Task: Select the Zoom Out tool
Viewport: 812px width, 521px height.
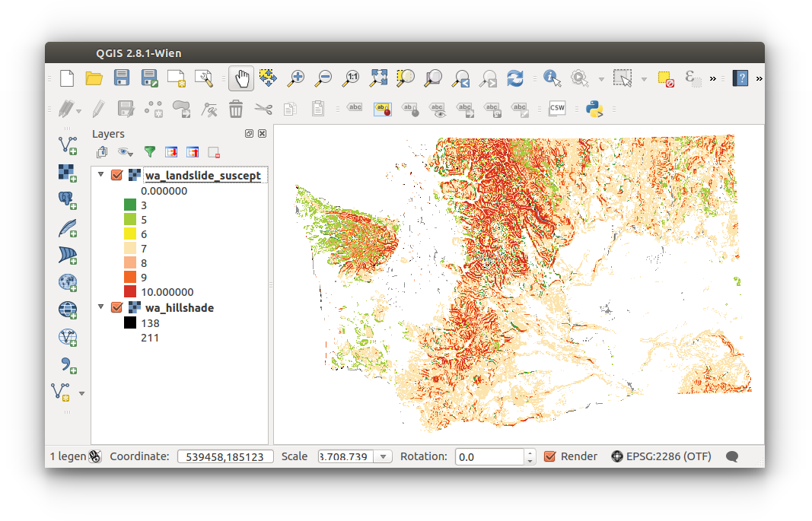Action: (x=323, y=78)
